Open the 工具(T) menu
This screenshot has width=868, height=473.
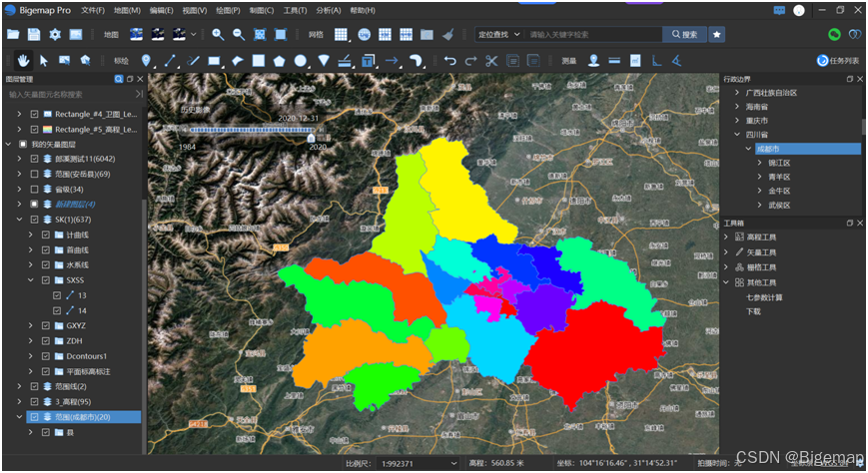click(x=295, y=11)
